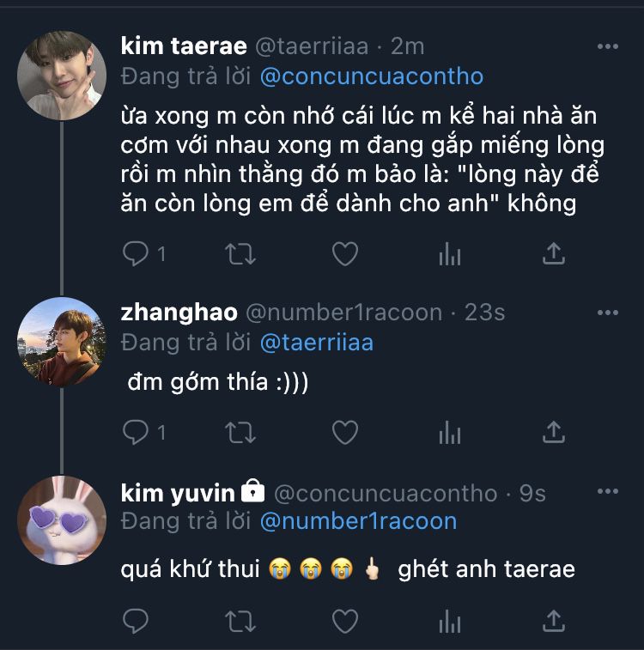The height and width of the screenshot is (650, 644).
Task: Open more options on zhanghao's tweet
Action: click(607, 312)
